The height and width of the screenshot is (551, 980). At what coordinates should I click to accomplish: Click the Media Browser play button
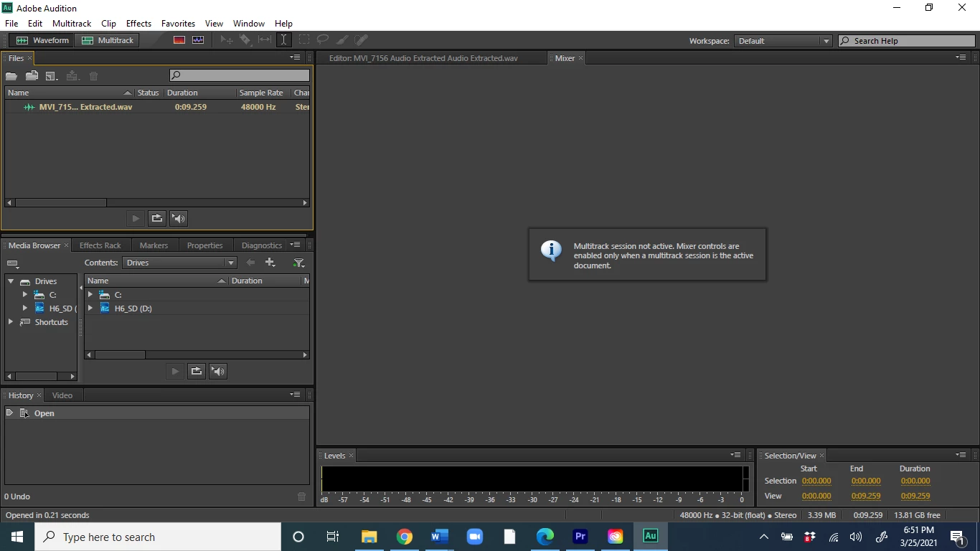[175, 371]
